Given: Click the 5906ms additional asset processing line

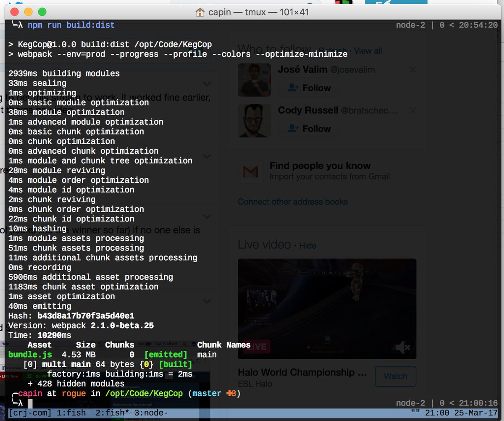Looking at the screenshot, I should point(91,277).
